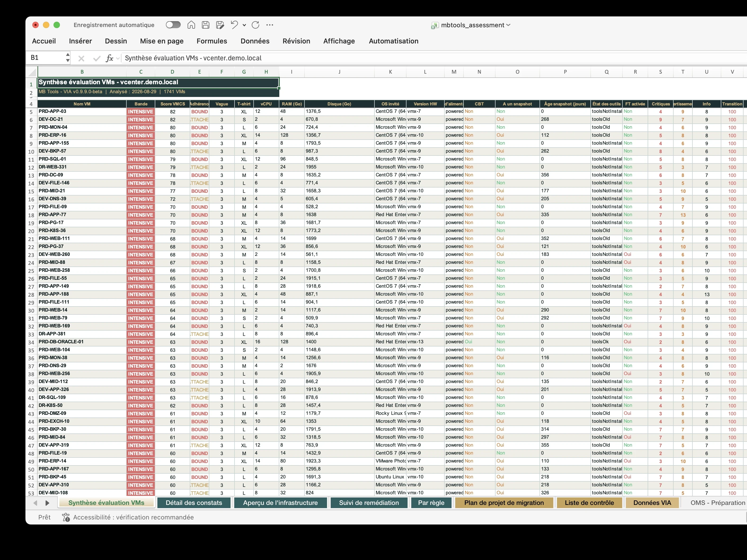This screenshot has height=560, width=747.
Task: Select Rocky Linux cell in PRD-DMZ-09 row
Action: tap(390, 414)
